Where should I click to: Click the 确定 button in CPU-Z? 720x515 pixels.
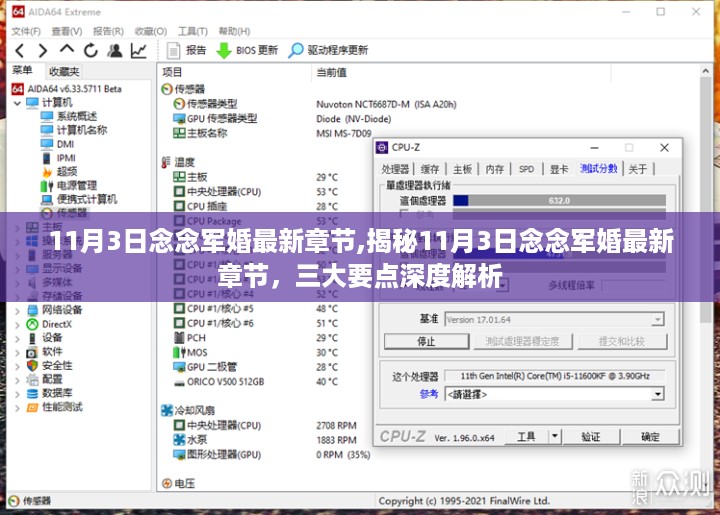650,437
